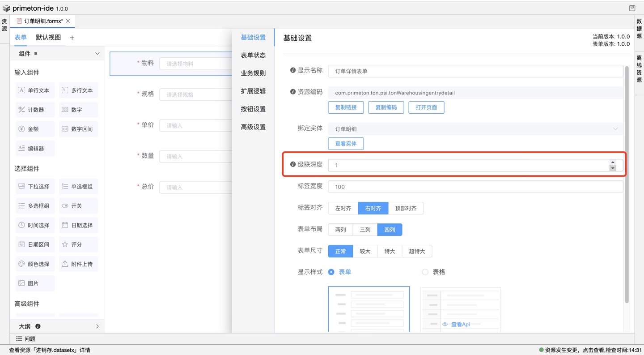Click the 查看实体 button
Viewport: 644px width, 355px height.
click(x=346, y=144)
